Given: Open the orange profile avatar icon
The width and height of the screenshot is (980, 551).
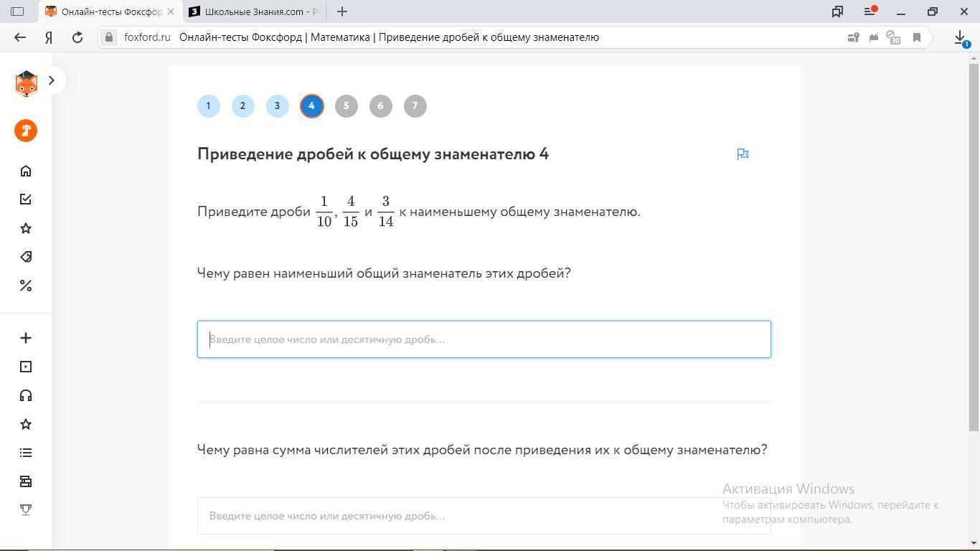Looking at the screenshot, I should [x=26, y=131].
